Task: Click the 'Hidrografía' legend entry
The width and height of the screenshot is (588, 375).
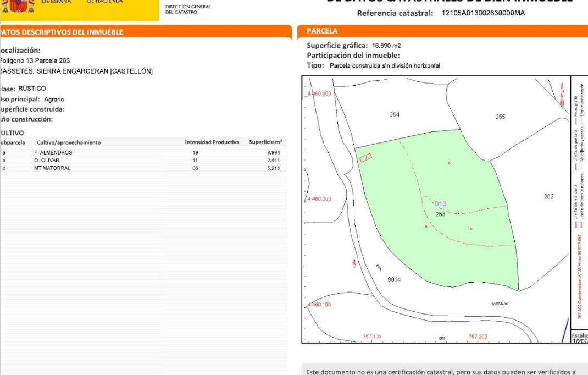Action: tap(575, 109)
